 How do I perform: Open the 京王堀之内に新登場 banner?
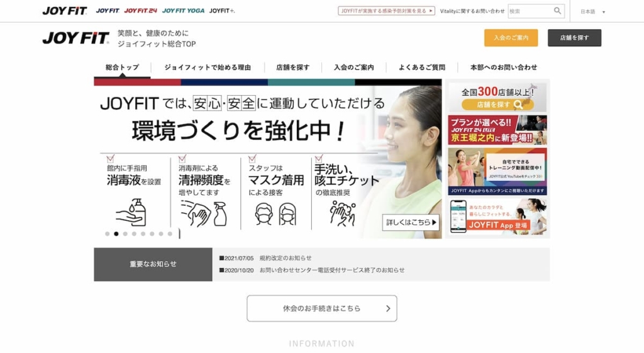point(497,130)
